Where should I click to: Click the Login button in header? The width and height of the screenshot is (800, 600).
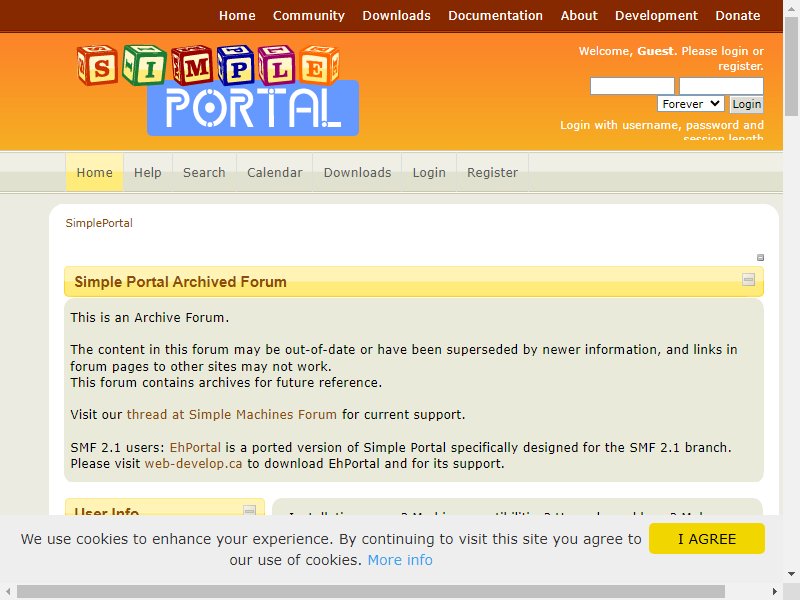(x=746, y=104)
